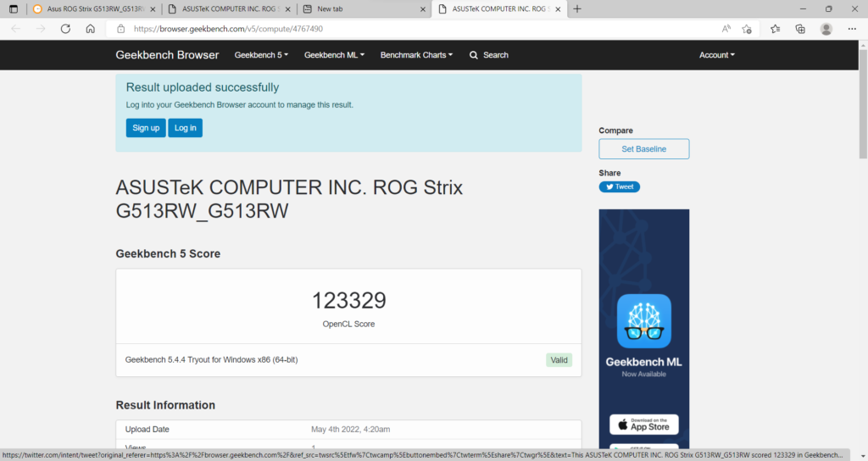Activate the Read aloud icon
The height and width of the screenshot is (461, 868).
pos(726,29)
